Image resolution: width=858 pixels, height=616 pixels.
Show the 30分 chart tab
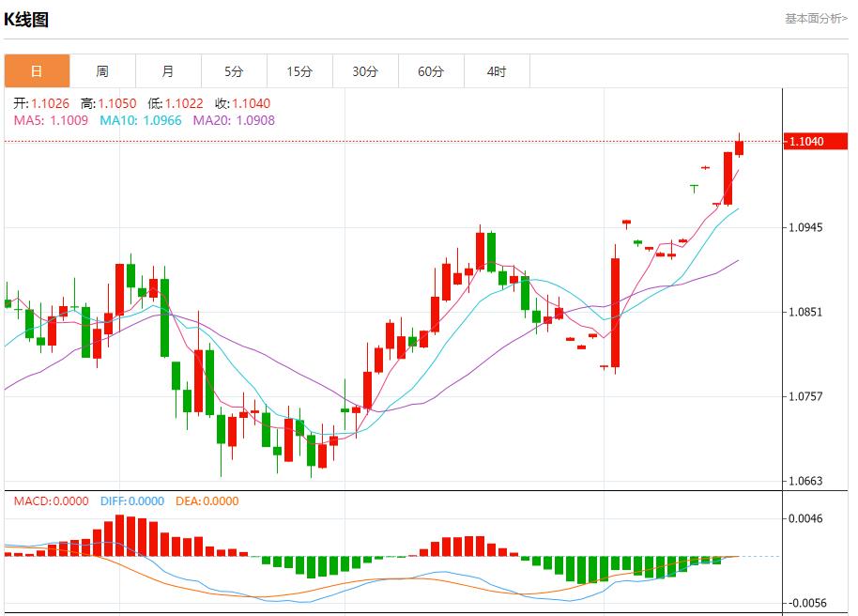click(365, 71)
